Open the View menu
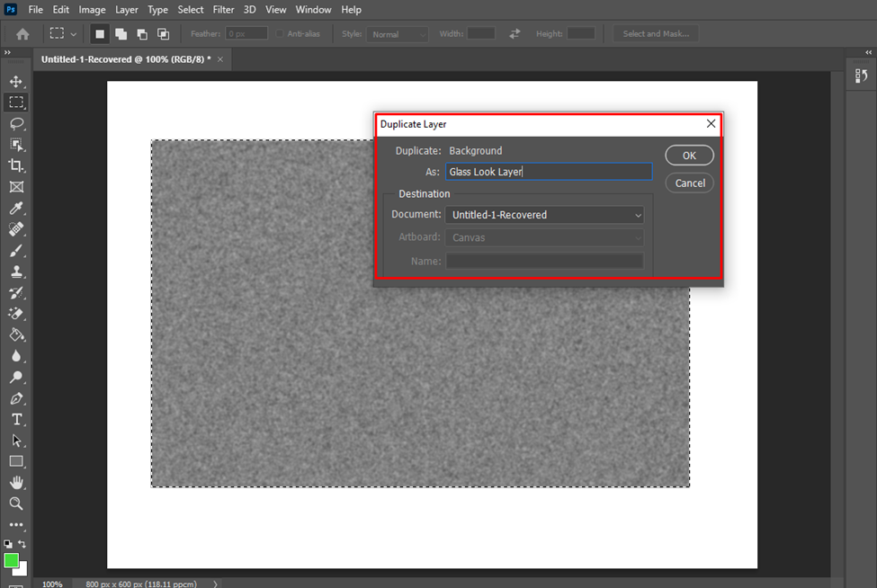 point(275,10)
